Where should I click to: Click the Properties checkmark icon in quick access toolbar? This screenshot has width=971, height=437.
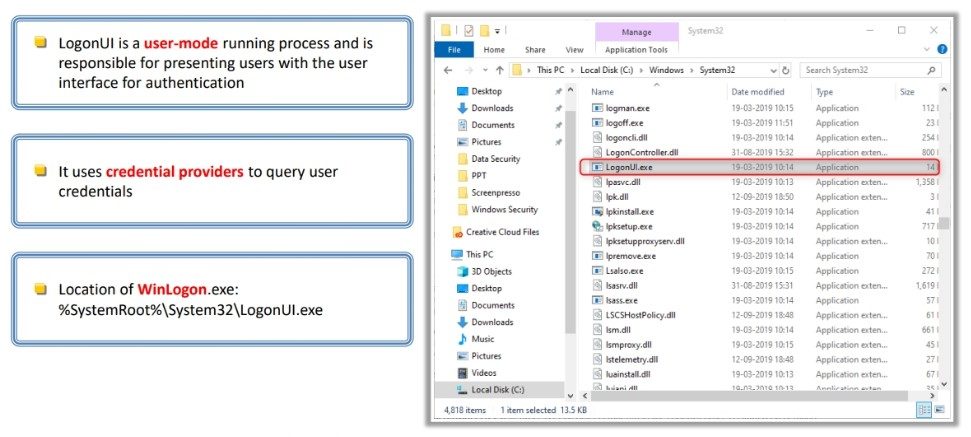(x=468, y=30)
